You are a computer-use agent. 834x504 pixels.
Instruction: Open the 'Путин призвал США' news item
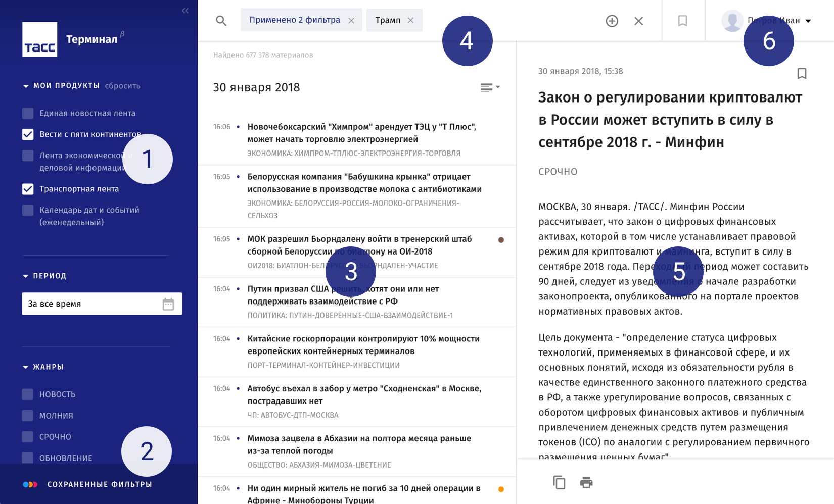tap(357, 302)
